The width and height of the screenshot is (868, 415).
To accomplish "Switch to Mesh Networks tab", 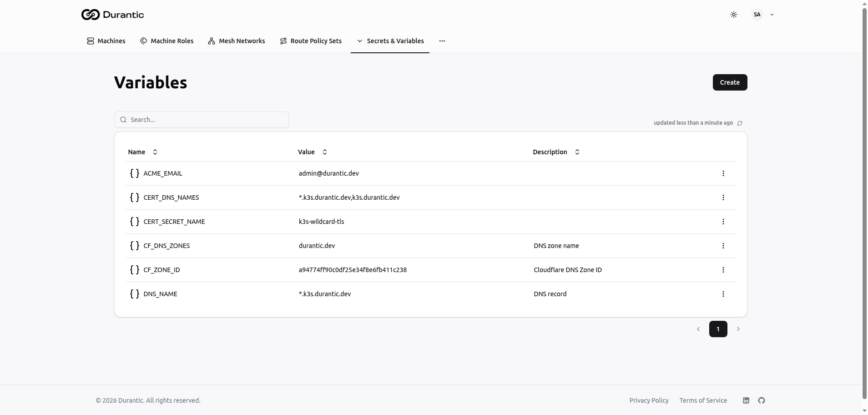I will [236, 41].
